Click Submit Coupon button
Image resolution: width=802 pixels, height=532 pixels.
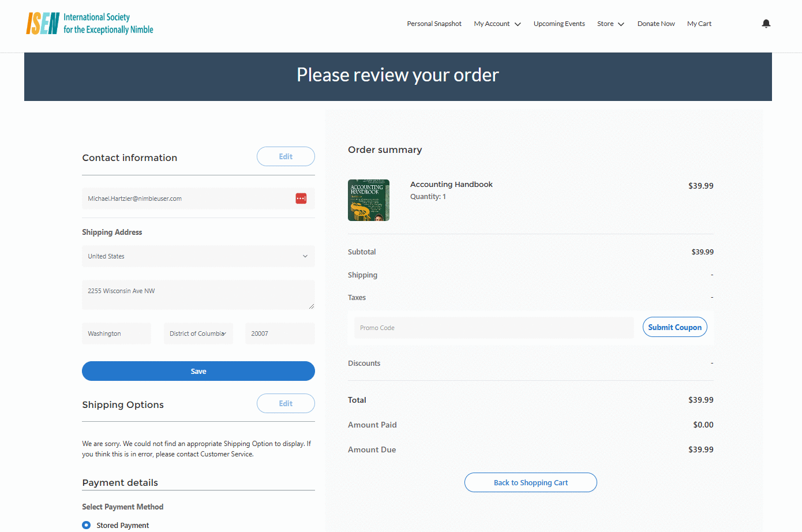[674, 327]
